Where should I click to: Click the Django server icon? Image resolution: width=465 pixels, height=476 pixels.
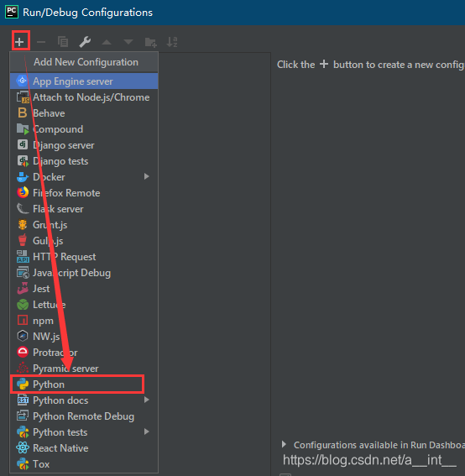click(23, 144)
